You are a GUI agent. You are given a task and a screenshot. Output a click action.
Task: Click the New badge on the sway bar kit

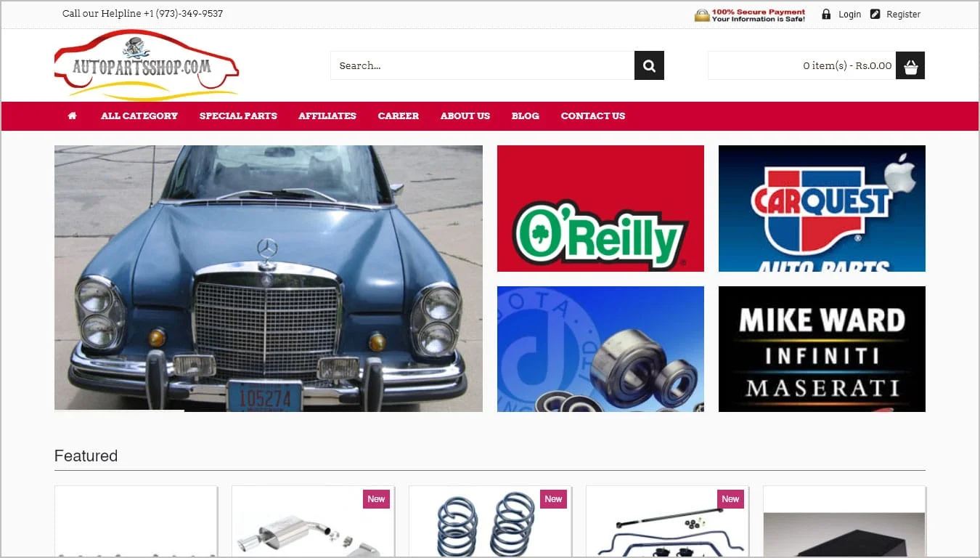[x=730, y=498]
